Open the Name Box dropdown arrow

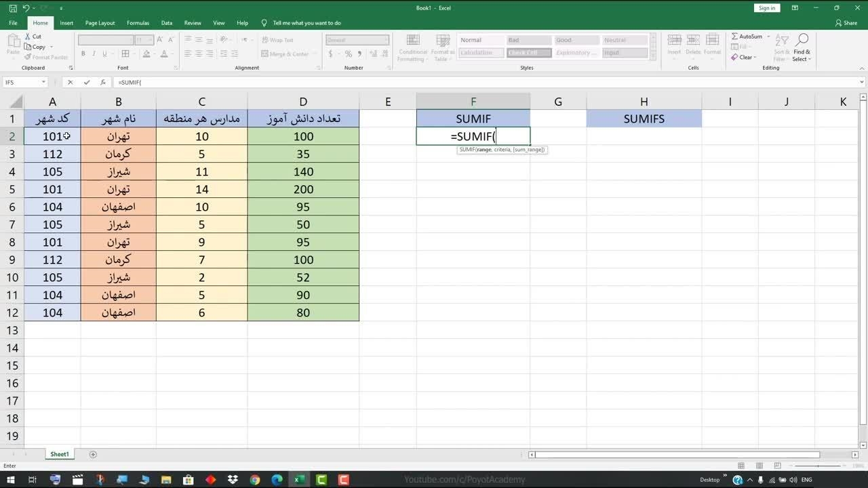tap(43, 82)
